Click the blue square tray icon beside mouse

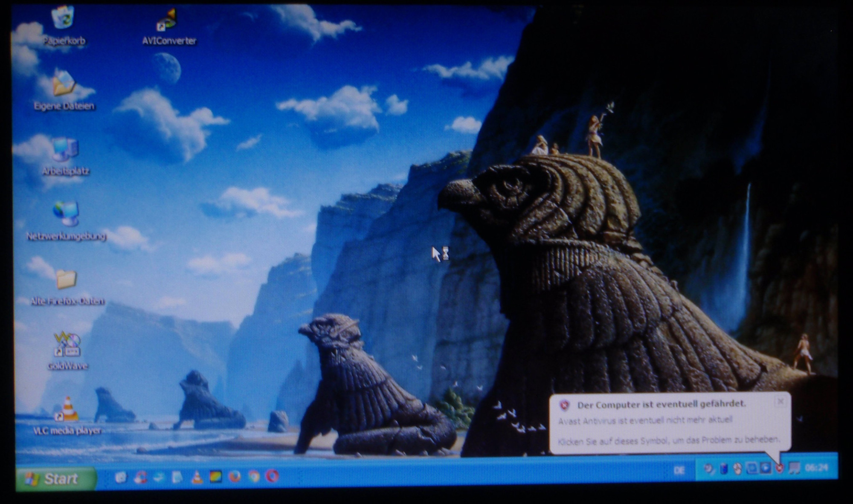point(751,468)
